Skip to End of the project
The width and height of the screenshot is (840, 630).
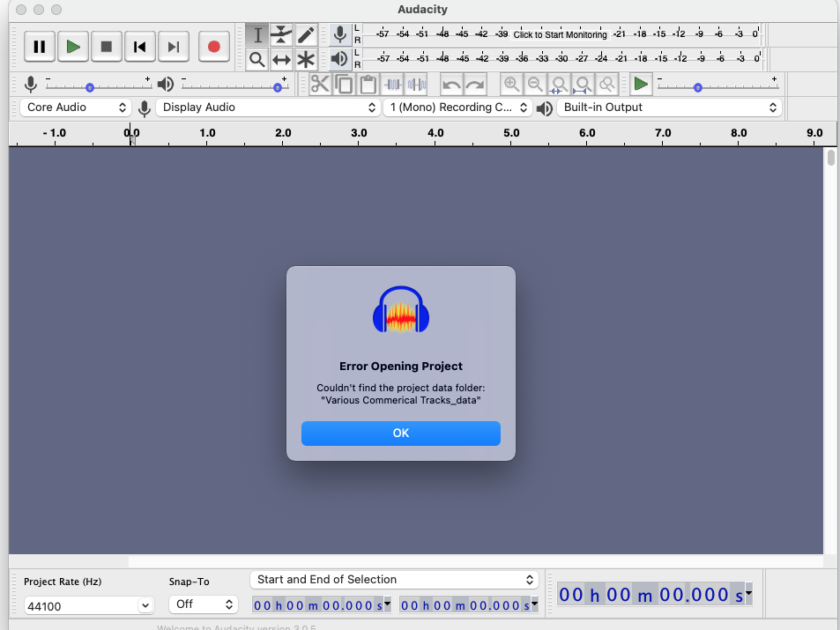coord(173,47)
